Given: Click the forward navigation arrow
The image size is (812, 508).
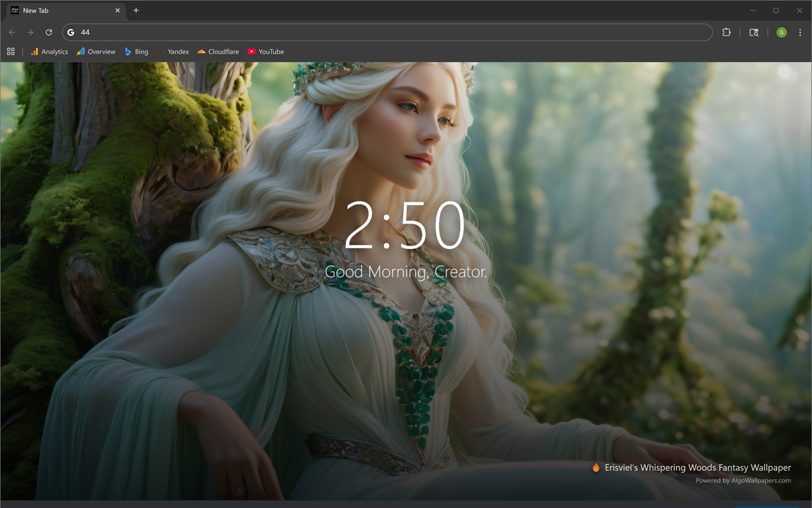Looking at the screenshot, I should 30,32.
